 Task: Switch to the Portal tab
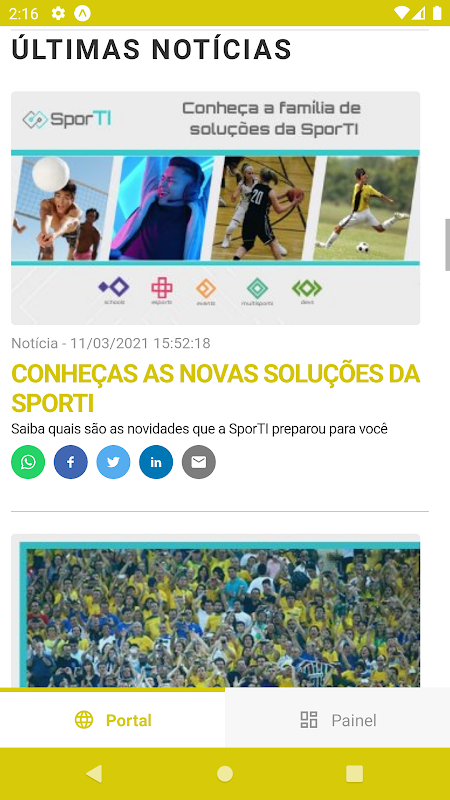click(x=112, y=718)
